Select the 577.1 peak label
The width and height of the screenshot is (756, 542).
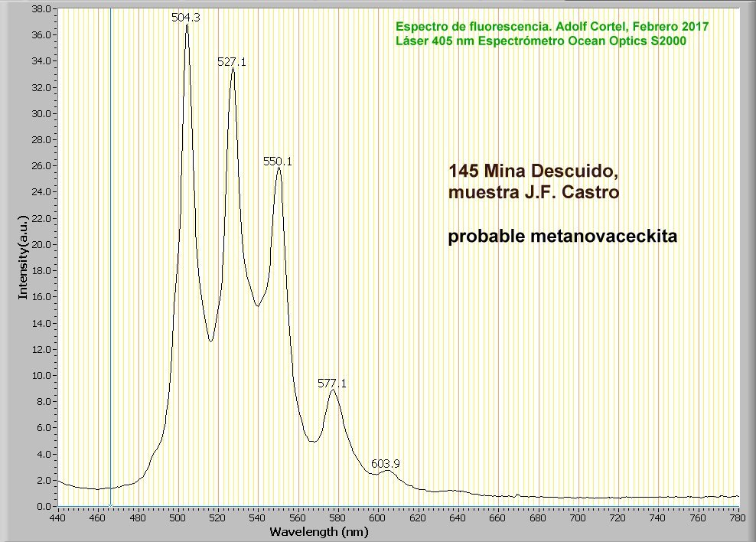(x=332, y=384)
